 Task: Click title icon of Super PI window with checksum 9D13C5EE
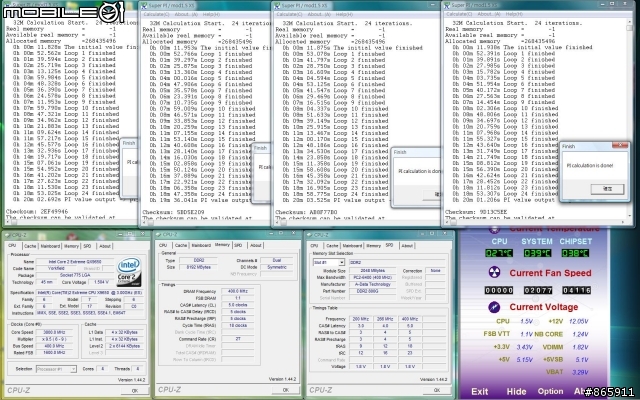pos(447,5)
